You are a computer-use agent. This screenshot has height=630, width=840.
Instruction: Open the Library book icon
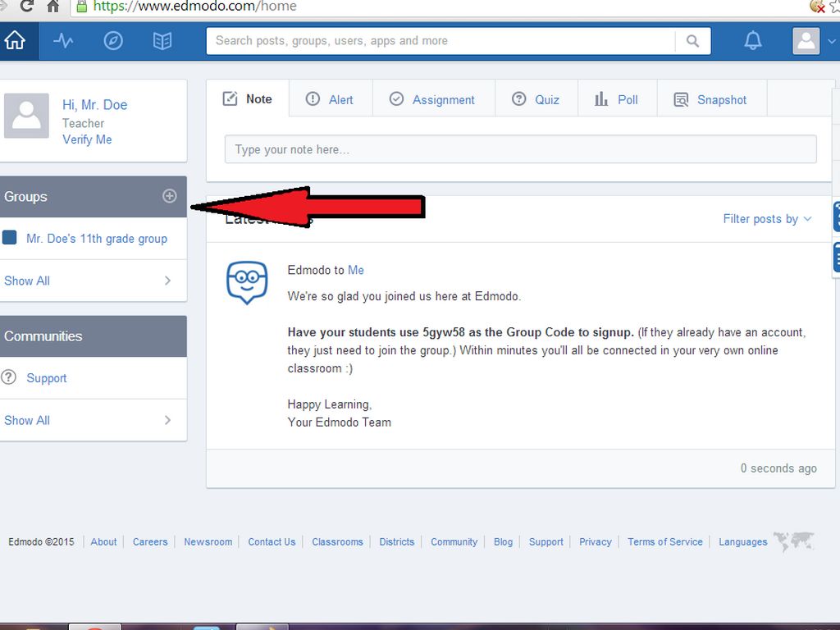(x=162, y=40)
